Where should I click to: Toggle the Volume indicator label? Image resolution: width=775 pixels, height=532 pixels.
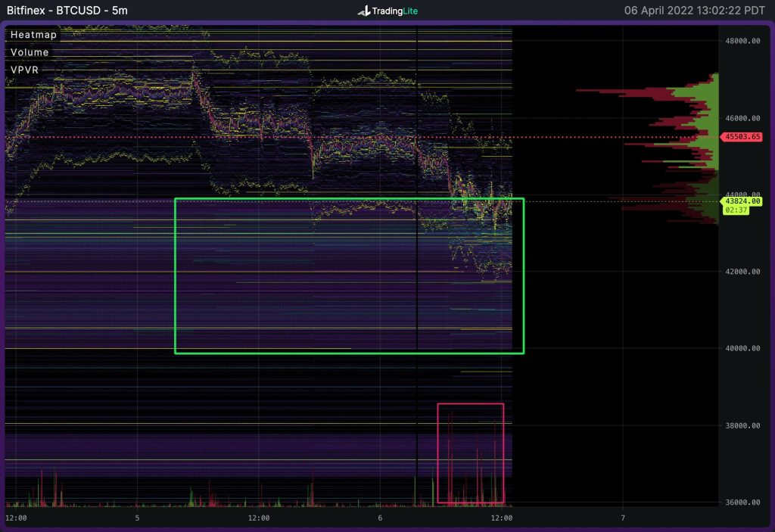coord(30,52)
